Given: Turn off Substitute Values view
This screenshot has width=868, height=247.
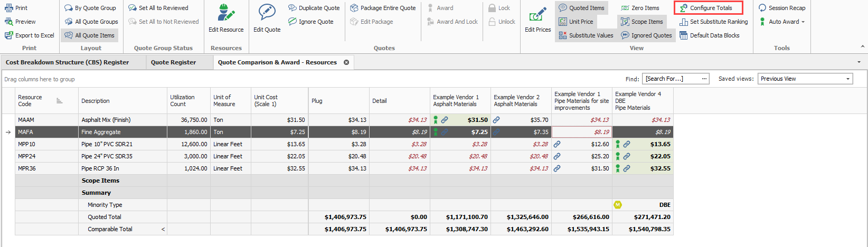Looking at the screenshot, I should pyautogui.click(x=586, y=35).
